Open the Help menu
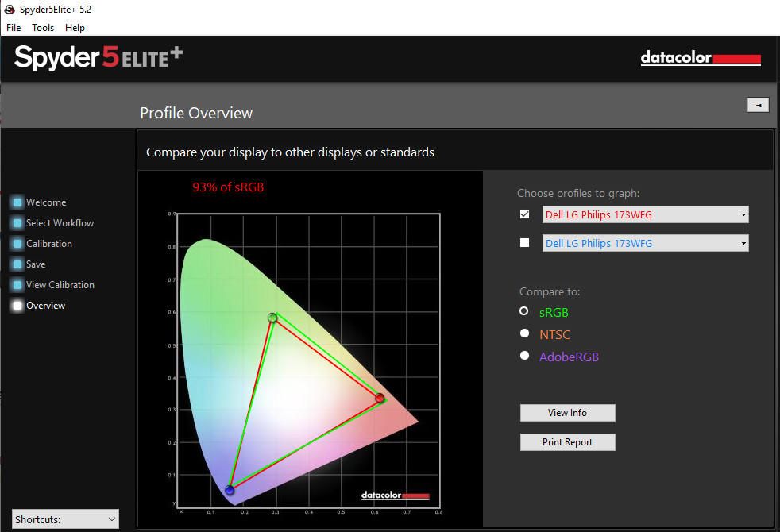The width and height of the screenshot is (780, 532). click(x=75, y=28)
